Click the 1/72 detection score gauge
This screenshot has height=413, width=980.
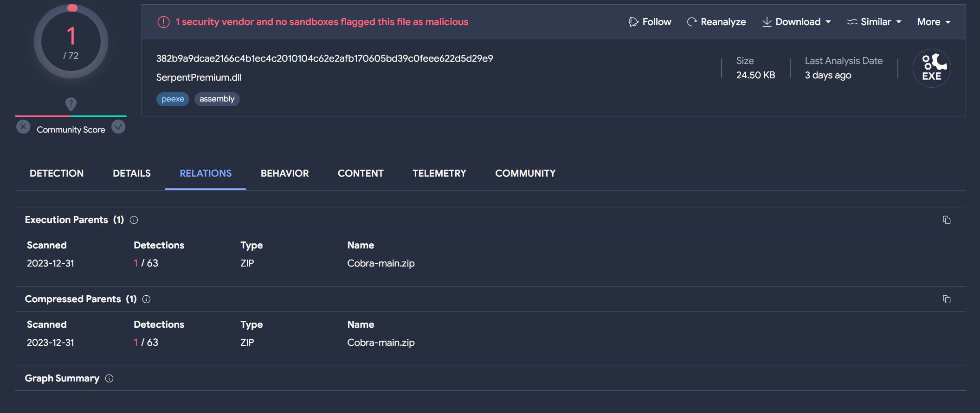[x=71, y=43]
